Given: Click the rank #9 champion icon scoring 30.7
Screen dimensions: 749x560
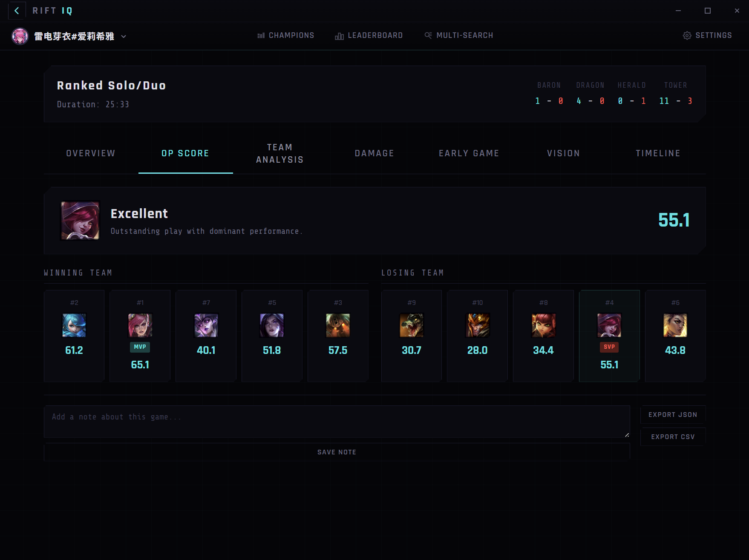Looking at the screenshot, I should pyautogui.click(x=412, y=325).
